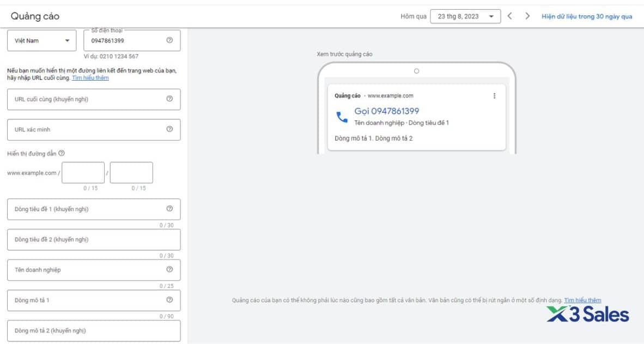Go to the previous date range arrow

(x=509, y=16)
